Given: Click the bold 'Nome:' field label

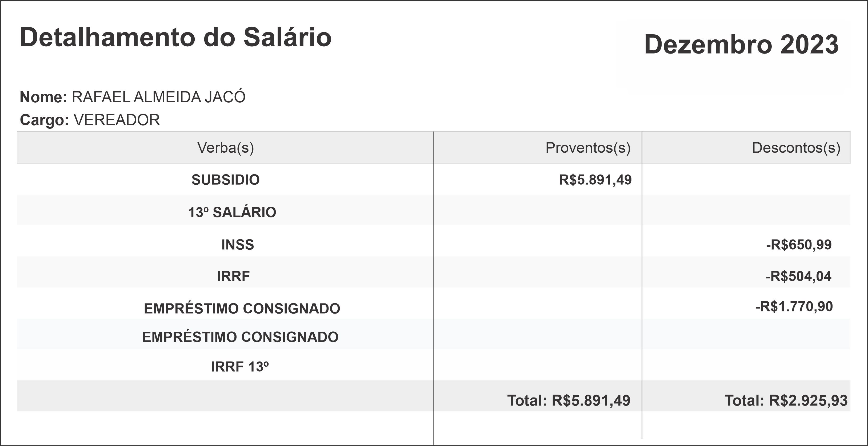Looking at the screenshot, I should click(x=43, y=97).
